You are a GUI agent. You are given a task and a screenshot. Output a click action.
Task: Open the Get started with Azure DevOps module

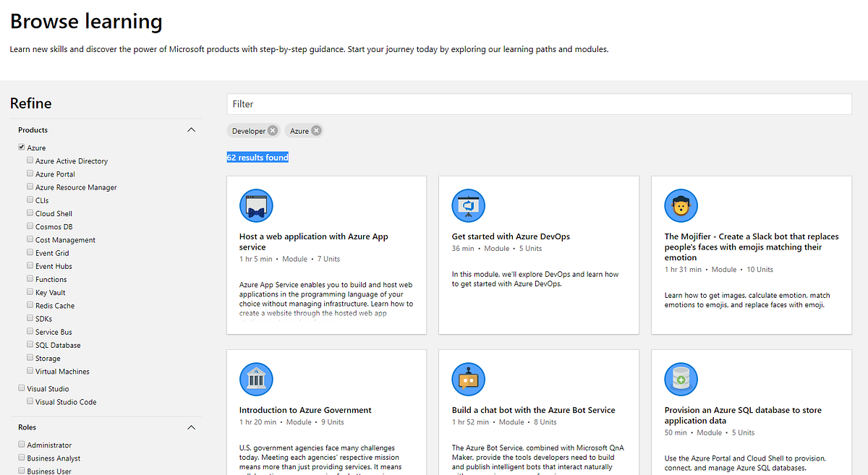pyautogui.click(x=511, y=236)
